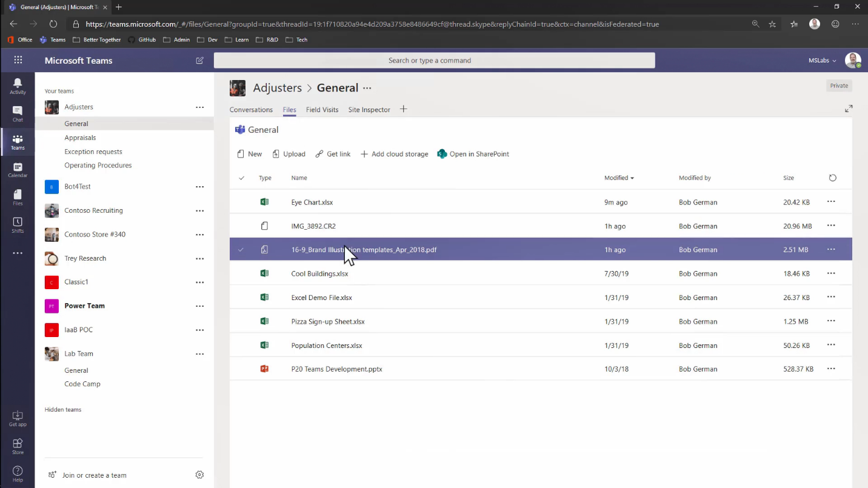Click the search or command box
This screenshot has height=488, width=868.
click(x=434, y=61)
